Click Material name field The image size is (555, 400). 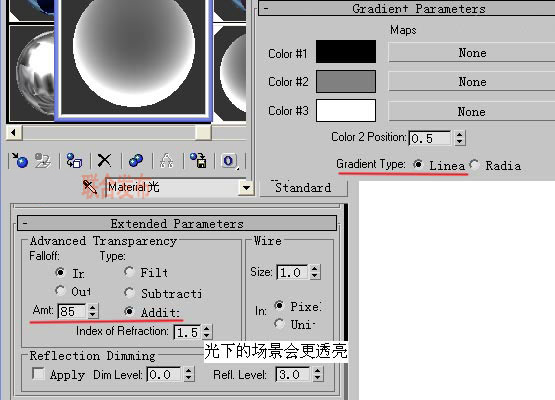pyautogui.click(x=172, y=188)
